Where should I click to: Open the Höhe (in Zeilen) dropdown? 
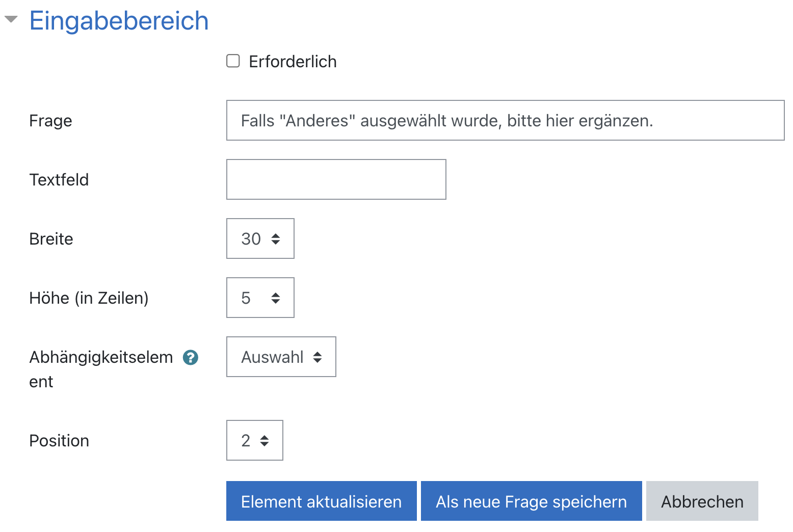260,298
